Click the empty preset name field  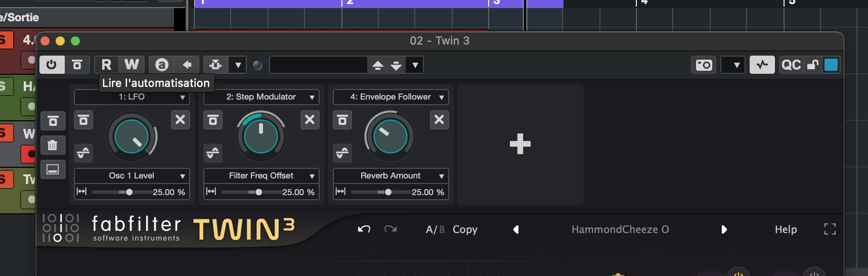(x=318, y=65)
